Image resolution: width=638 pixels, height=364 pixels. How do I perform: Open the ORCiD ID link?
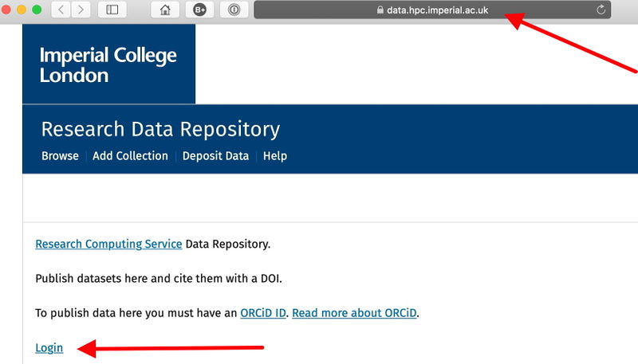tap(262, 313)
